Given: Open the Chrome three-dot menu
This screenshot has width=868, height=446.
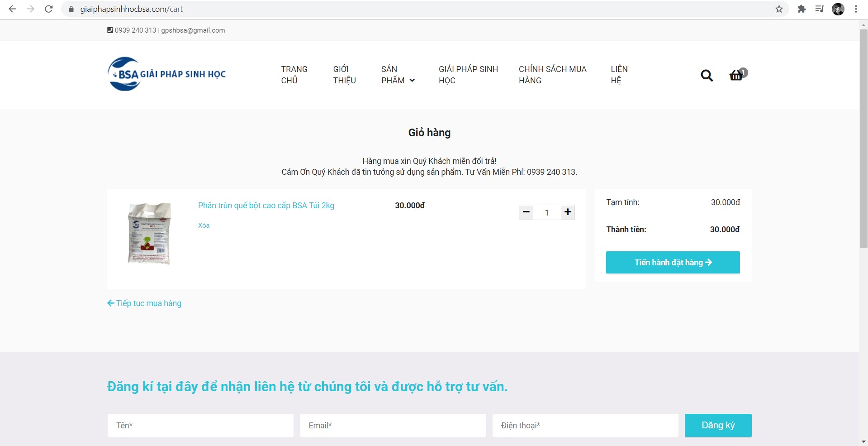Looking at the screenshot, I should tap(856, 9).
